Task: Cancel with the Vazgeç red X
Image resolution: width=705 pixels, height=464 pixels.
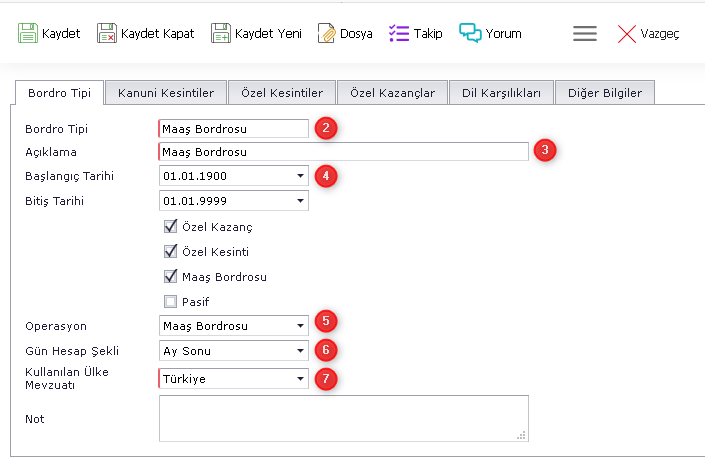Action: coord(627,34)
